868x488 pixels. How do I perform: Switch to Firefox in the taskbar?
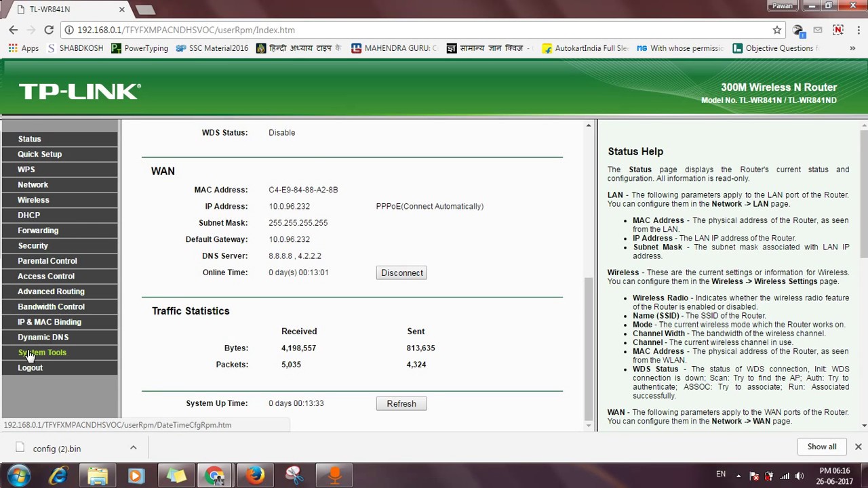coord(255,476)
